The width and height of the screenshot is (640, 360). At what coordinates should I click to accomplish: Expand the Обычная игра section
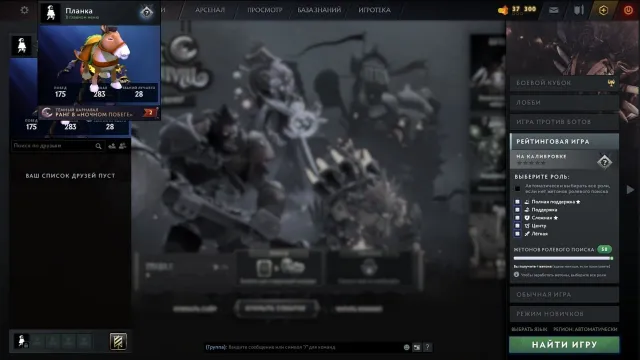tap(564, 294)
